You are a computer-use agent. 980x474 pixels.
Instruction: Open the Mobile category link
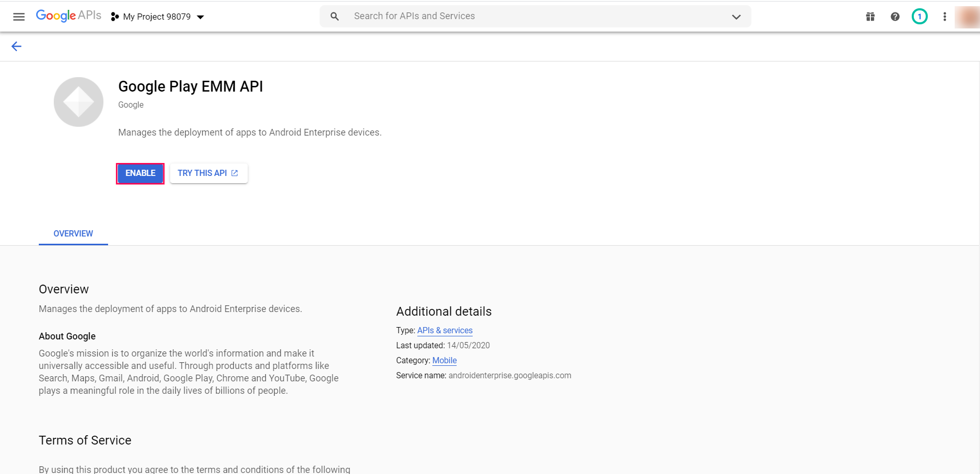click(445, 361)
